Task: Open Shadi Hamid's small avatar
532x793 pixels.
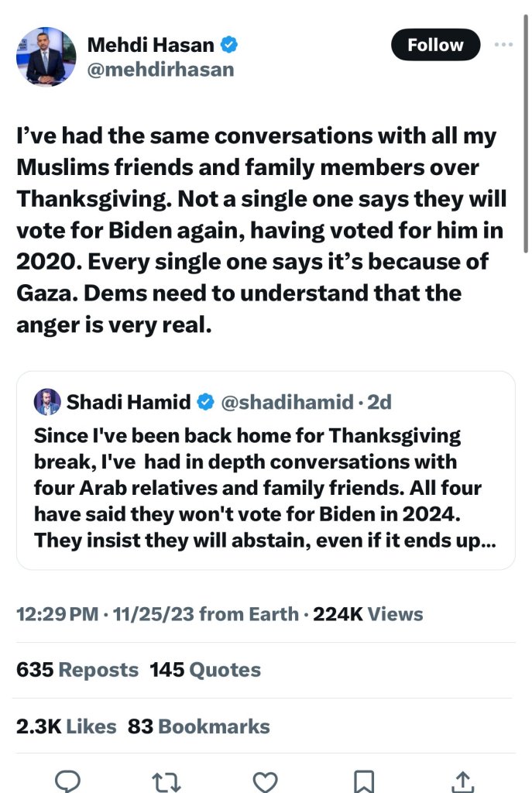Action: [47, 402]
